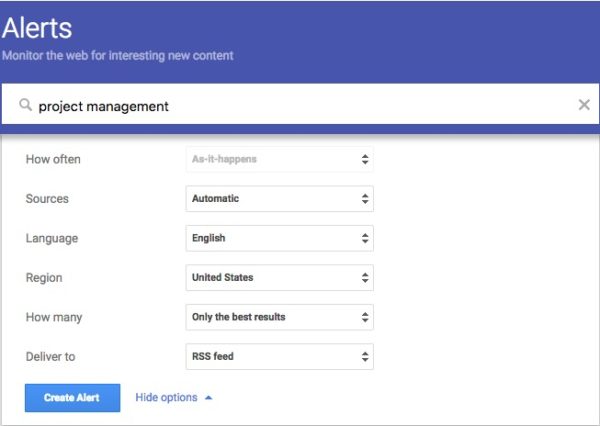
Task: Click the How many dropdown stepper arrows
Action: point(365,317)
